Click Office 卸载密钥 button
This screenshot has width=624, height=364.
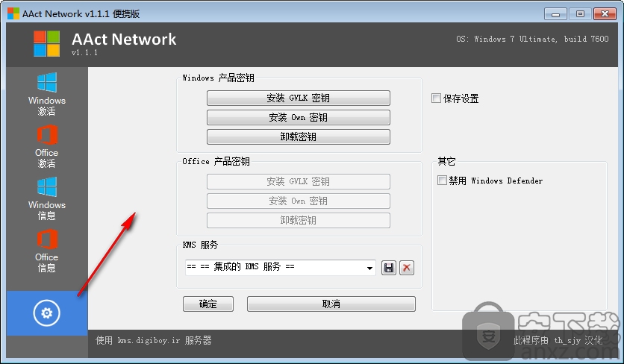pos(298,220)
